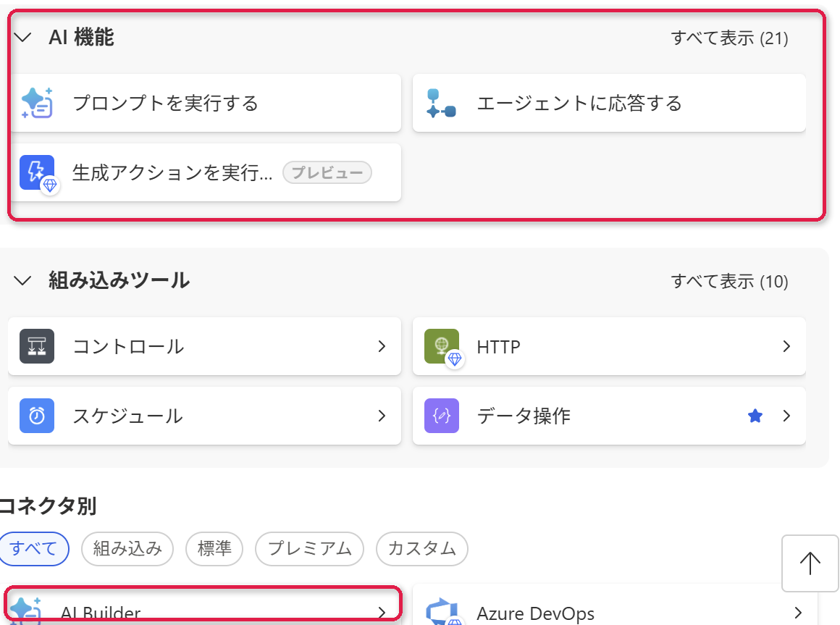This screenshot has height=625, width=840.
Task: Choose the エージェントに応答する action
Action: [x=609, y=103]
